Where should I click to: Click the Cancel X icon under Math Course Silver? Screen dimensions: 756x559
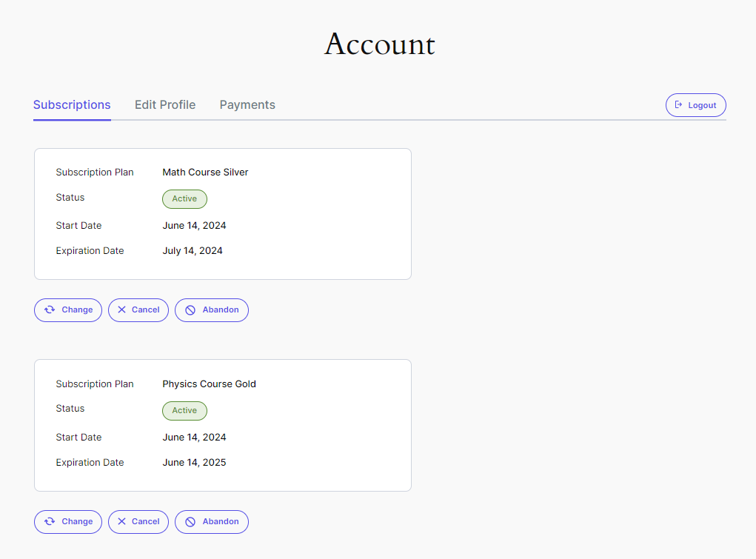(x=122, y=309)
